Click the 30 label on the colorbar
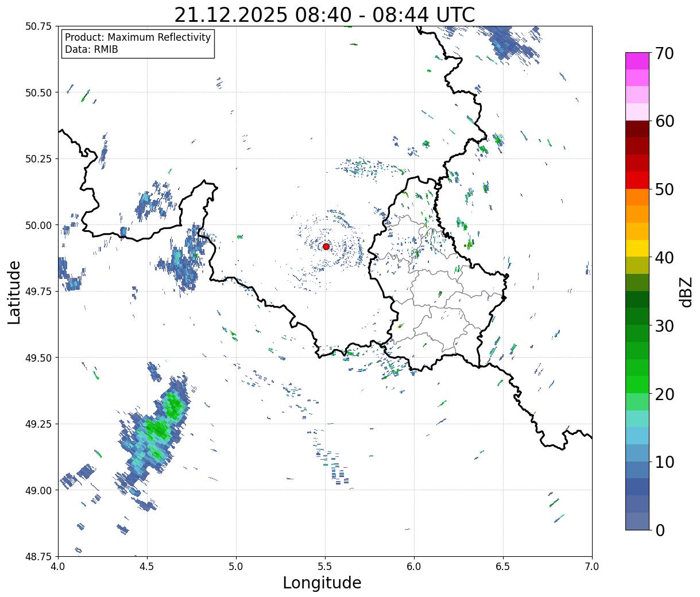 tap(664, 326)
